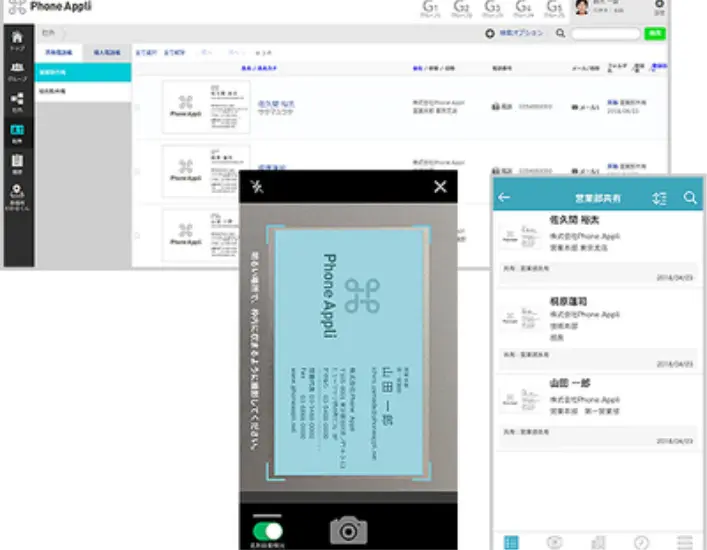The image size is (707, 550).
Task: Tap the camera shutter button
Action: click(x=349, y=531)
